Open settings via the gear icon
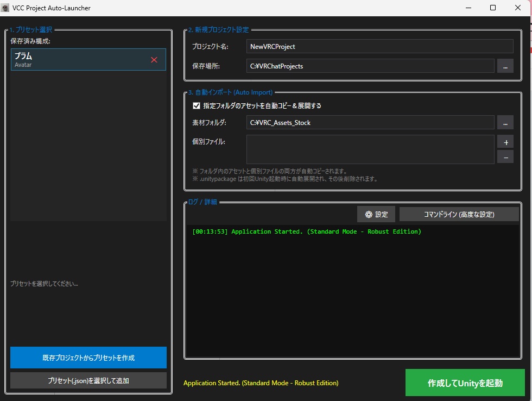This screenshot has height=401, width=532. pos(376,214)
